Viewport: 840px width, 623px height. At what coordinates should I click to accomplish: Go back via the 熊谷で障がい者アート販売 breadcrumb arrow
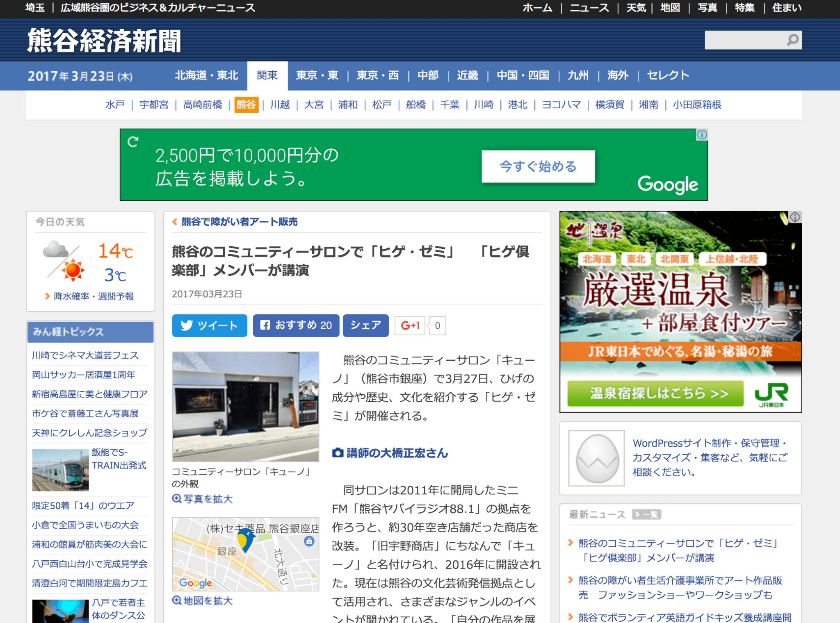[x=174, y=221]
